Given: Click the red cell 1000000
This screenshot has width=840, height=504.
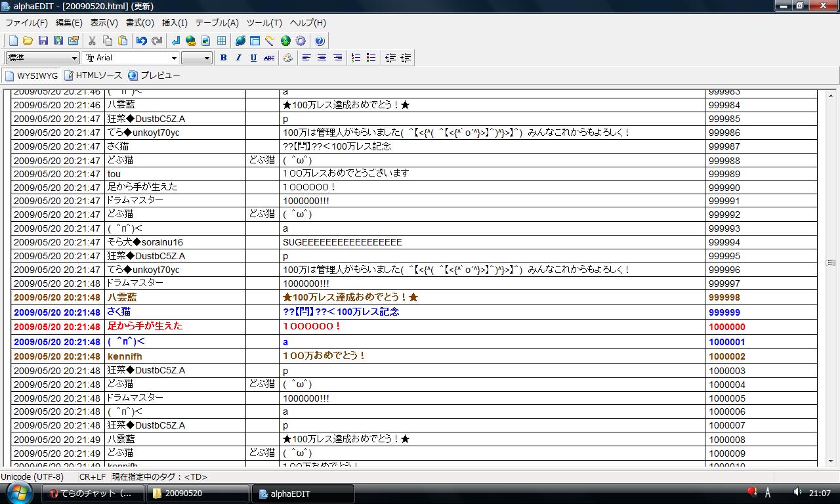Looking at the screenshot, I should point(761,327).
